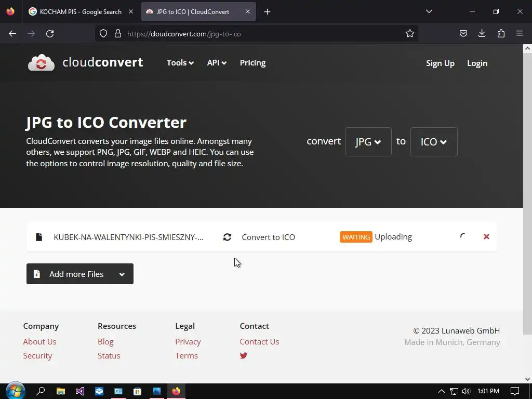Open the JPG source format dropdown

coord(368,142)
